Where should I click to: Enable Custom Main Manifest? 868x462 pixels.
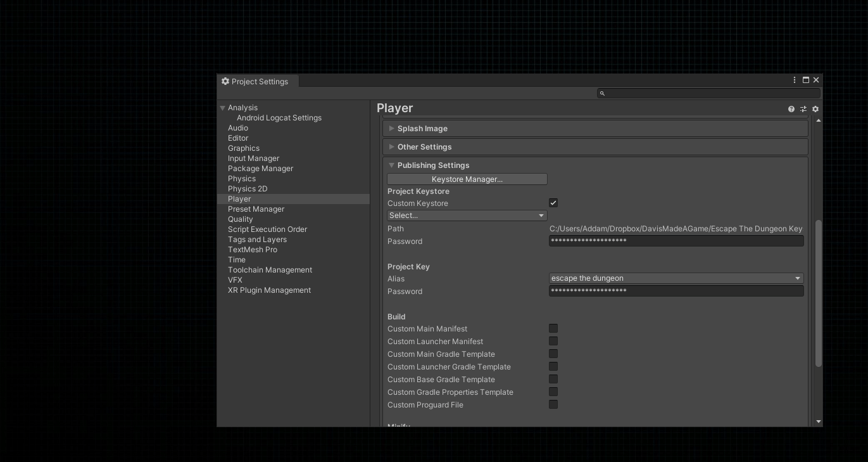(553, 328)
